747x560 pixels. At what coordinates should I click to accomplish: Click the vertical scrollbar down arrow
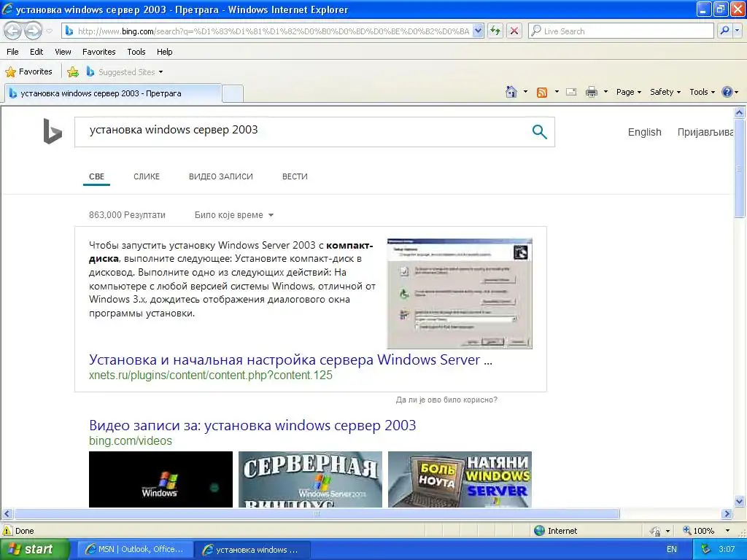[740, 501]
